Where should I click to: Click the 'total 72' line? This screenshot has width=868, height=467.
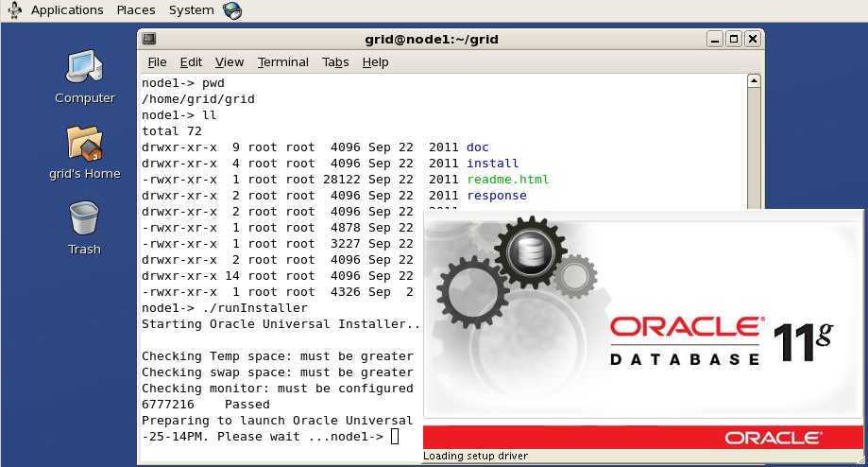pyautogui.click(x=172, y=131)
